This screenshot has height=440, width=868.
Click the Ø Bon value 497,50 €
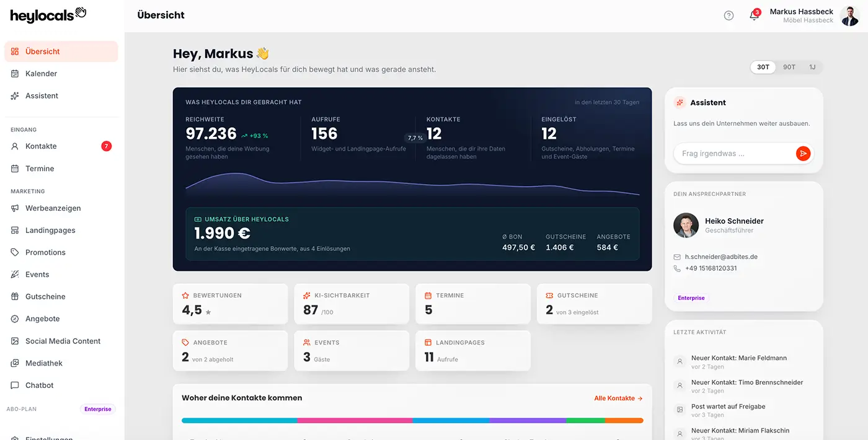click(x=518, y=247)
